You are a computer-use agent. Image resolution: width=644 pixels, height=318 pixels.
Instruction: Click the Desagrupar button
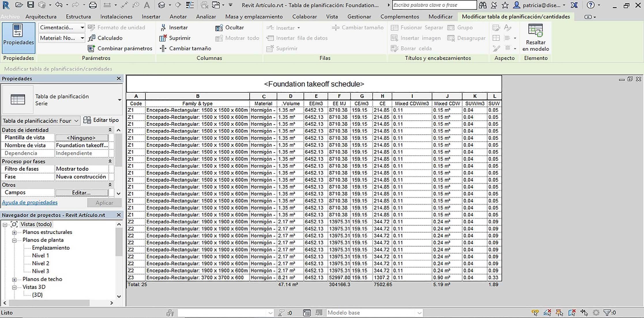[466, 38]
